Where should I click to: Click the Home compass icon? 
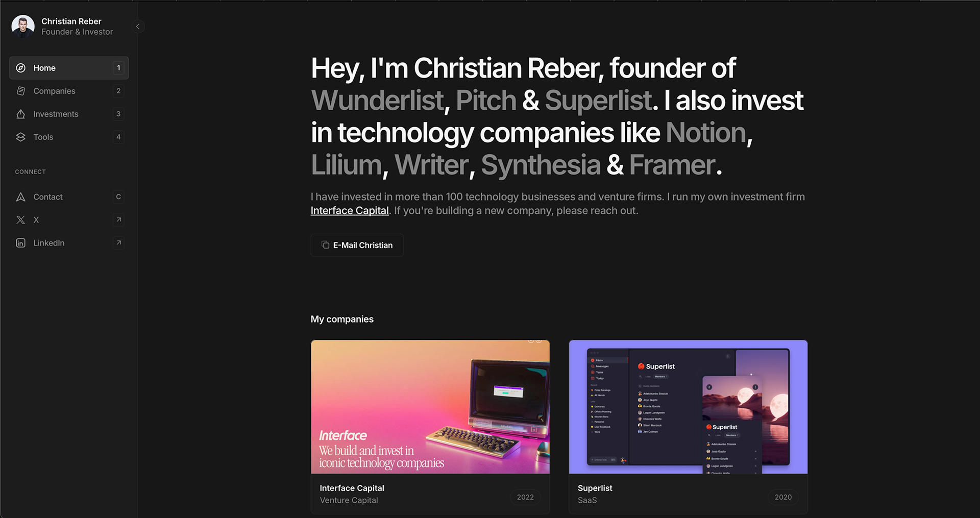coord(21,68)
